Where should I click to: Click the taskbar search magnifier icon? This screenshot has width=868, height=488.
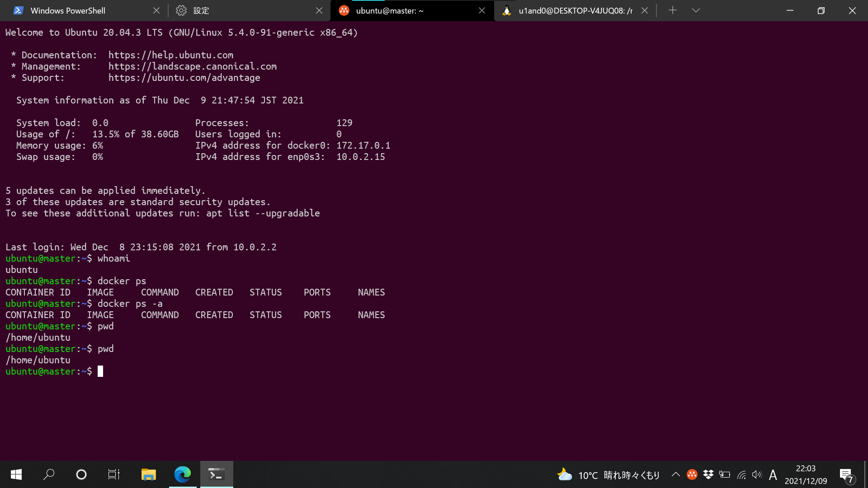[x=49, y=474]
